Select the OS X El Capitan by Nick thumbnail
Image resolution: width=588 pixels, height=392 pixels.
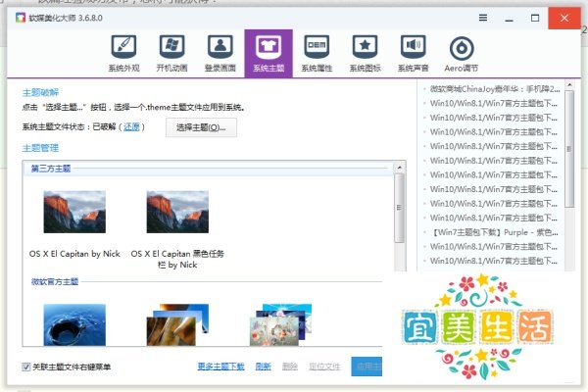(x=74, y=212)
